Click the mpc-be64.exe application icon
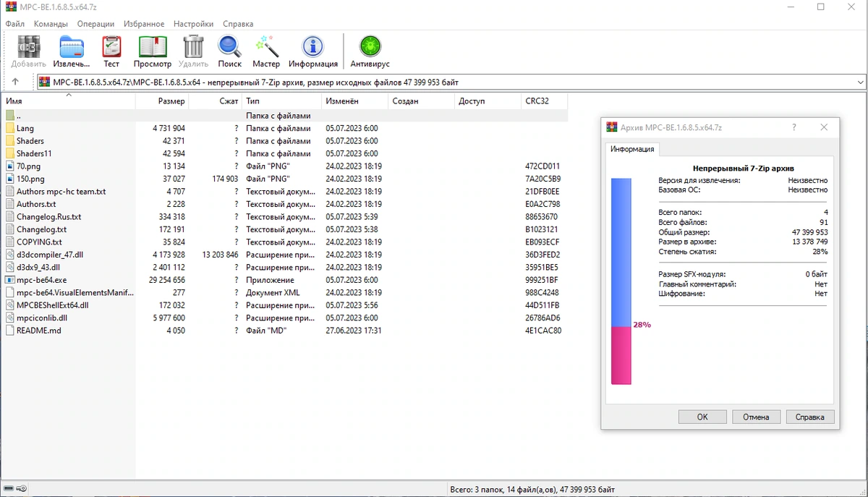 coord(10,280)
